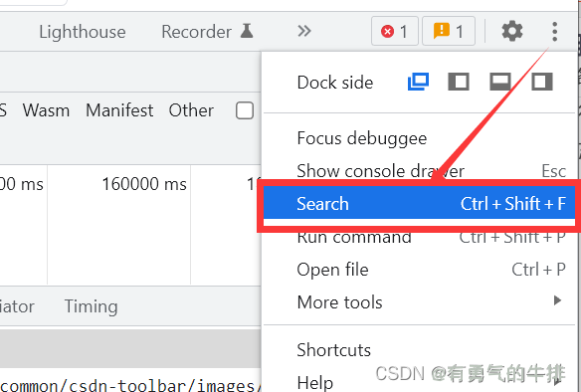Dock DevTools to the left side
Screen dimensions: 581x392
pos(459,82)
